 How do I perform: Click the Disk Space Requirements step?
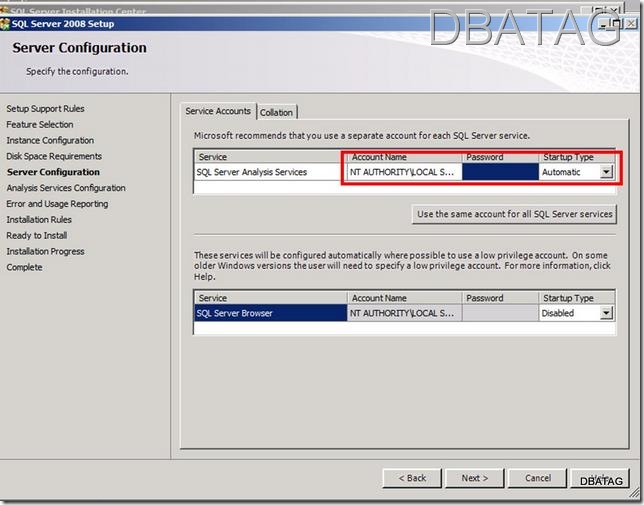tap(54, 156)
